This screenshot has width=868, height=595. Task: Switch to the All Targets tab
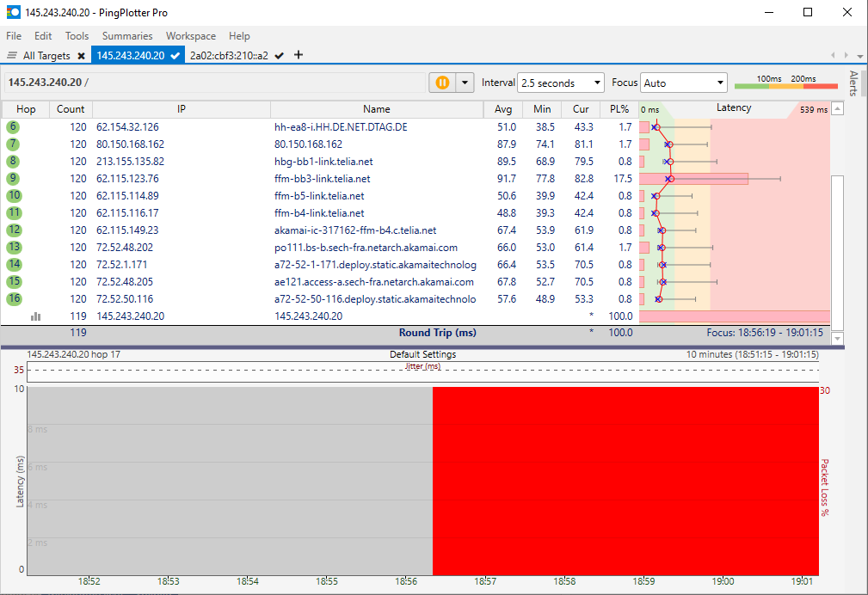pos(46,55)
